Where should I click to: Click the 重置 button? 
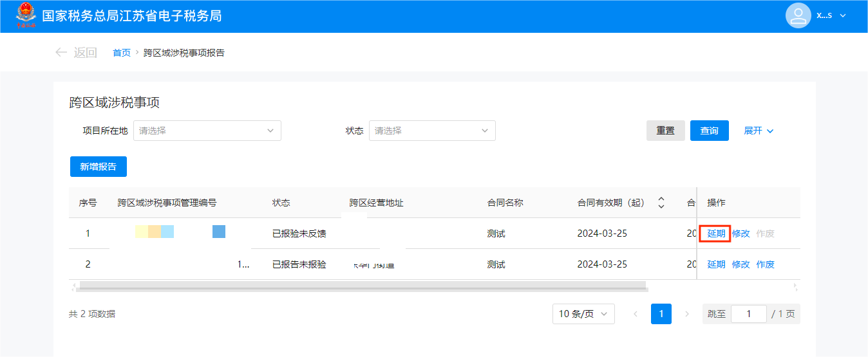point(665,131)
